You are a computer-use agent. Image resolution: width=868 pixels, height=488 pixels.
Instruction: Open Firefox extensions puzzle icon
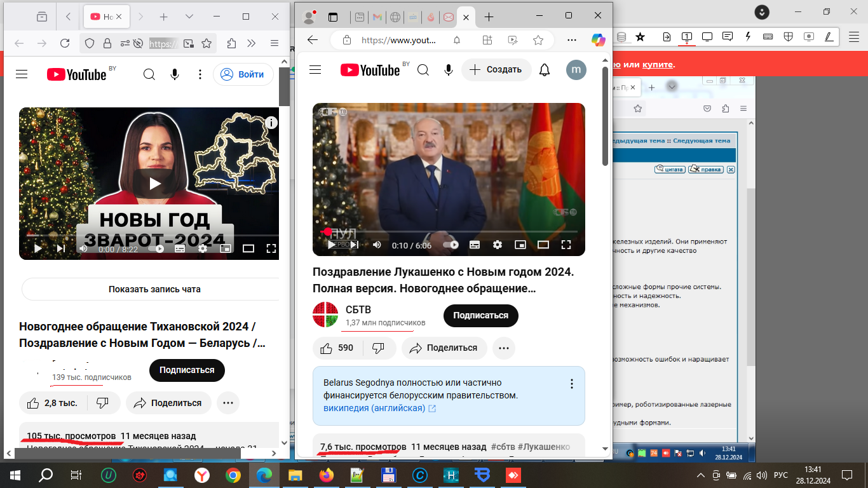[231, 43]
